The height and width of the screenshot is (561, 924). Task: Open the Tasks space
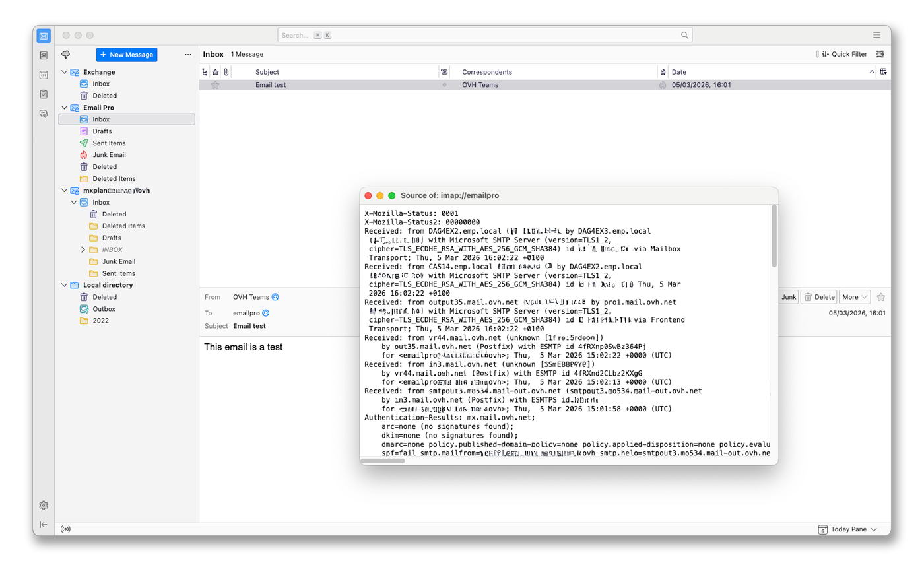pos(43,94)
